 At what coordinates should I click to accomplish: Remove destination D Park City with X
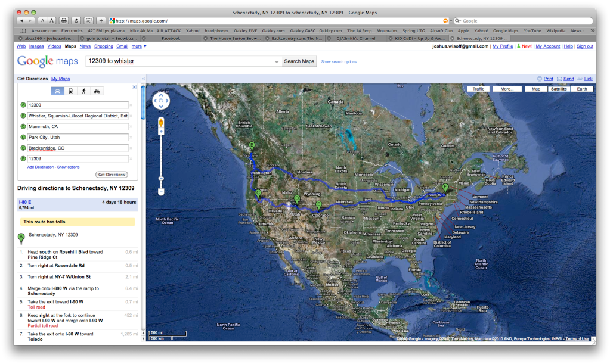131,137
